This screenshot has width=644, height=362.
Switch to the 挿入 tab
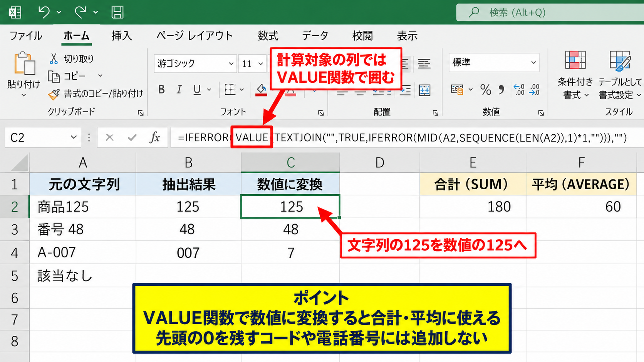click(122, 36)
